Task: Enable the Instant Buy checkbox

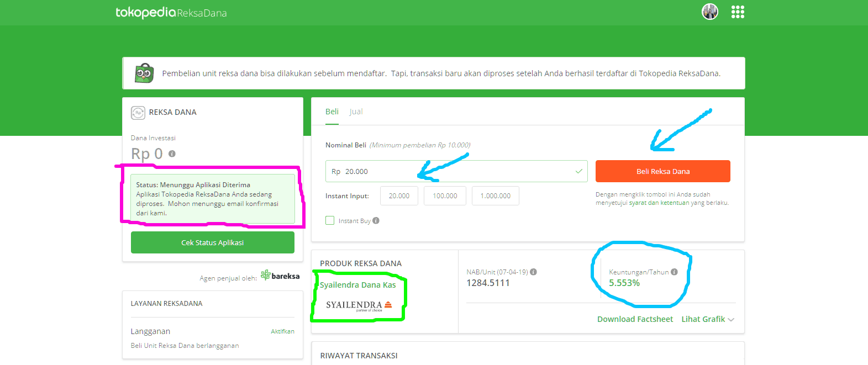Action: click(x=330, y=220)
